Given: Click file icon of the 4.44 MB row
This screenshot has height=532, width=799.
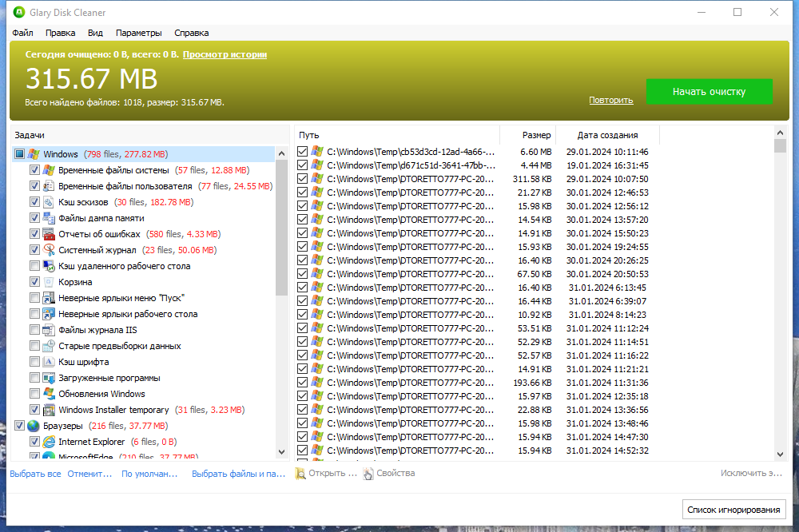Looking at the screenshot, I should [317, 165].
